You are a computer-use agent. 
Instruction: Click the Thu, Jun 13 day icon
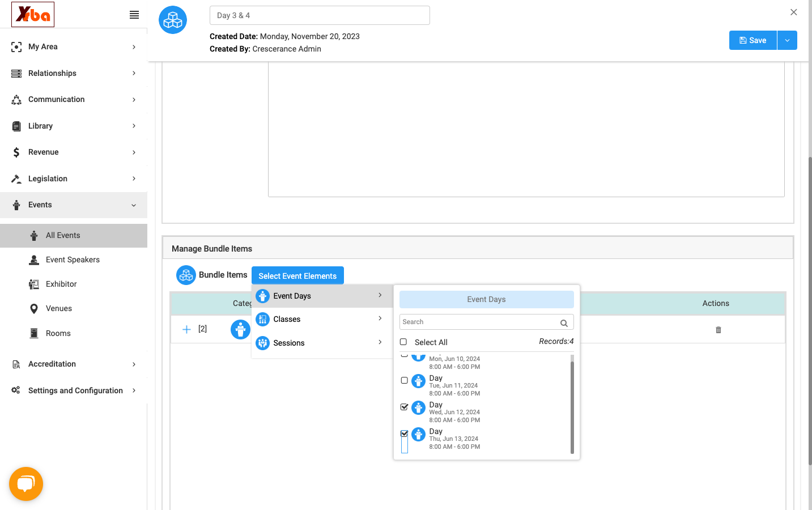[x=418, y=435]
